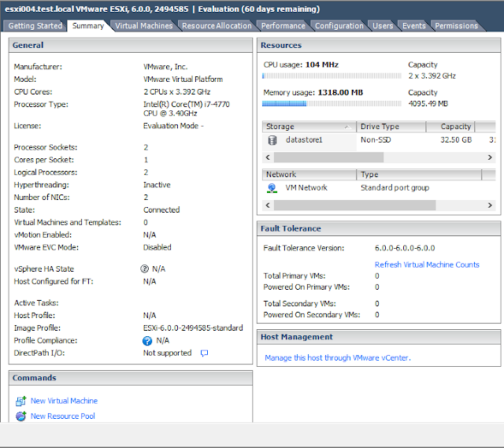The image size is (504, 448).
Task: Click the memory usage progress bar
Action: coord(332,103)
